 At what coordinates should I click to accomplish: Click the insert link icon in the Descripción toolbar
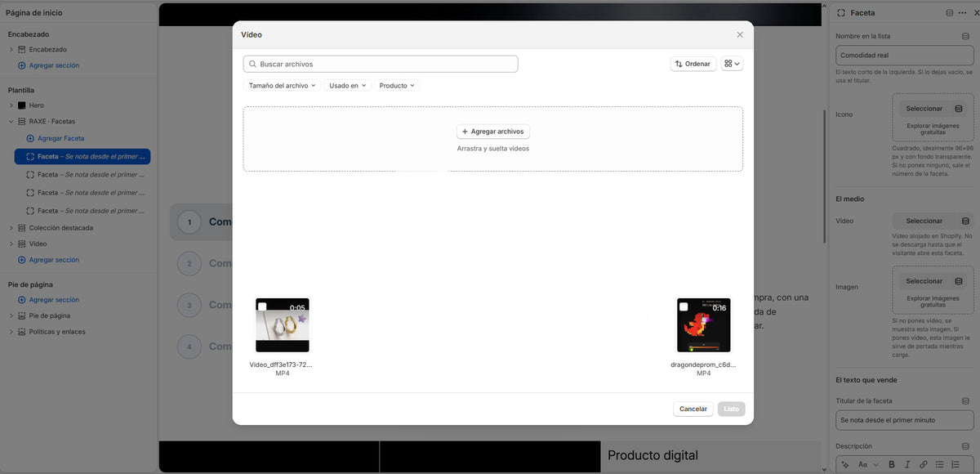pos(924,464)
